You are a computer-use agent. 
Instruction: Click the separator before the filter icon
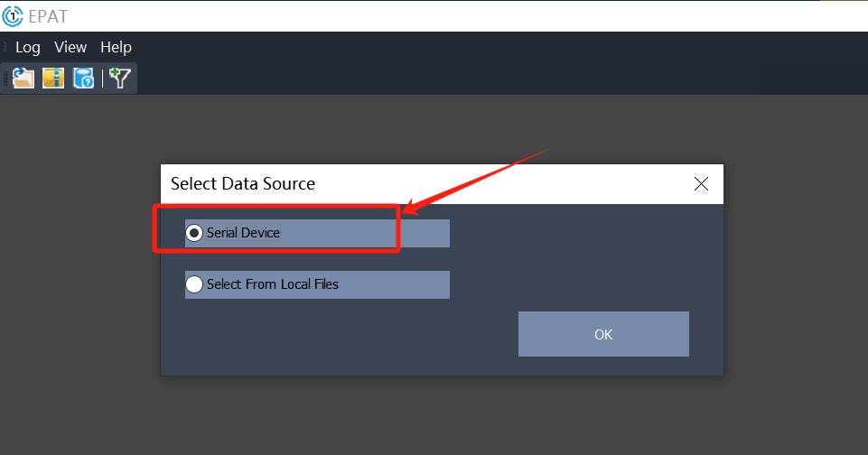(x=102, y=79)
